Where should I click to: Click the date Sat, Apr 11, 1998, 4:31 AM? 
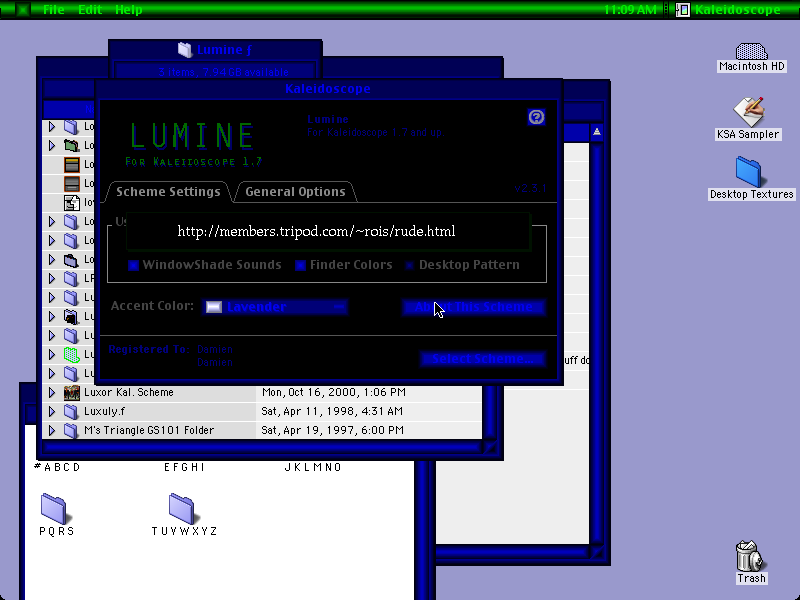pos(332,411)
